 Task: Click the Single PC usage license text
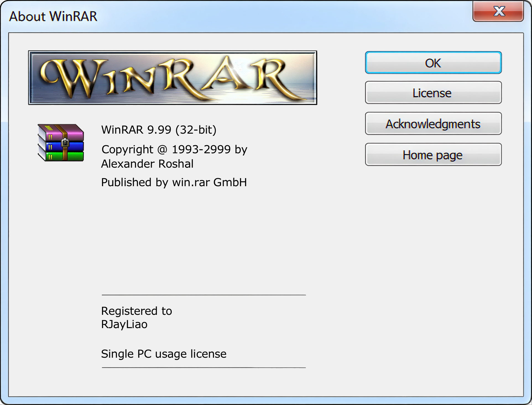(164, 354)
